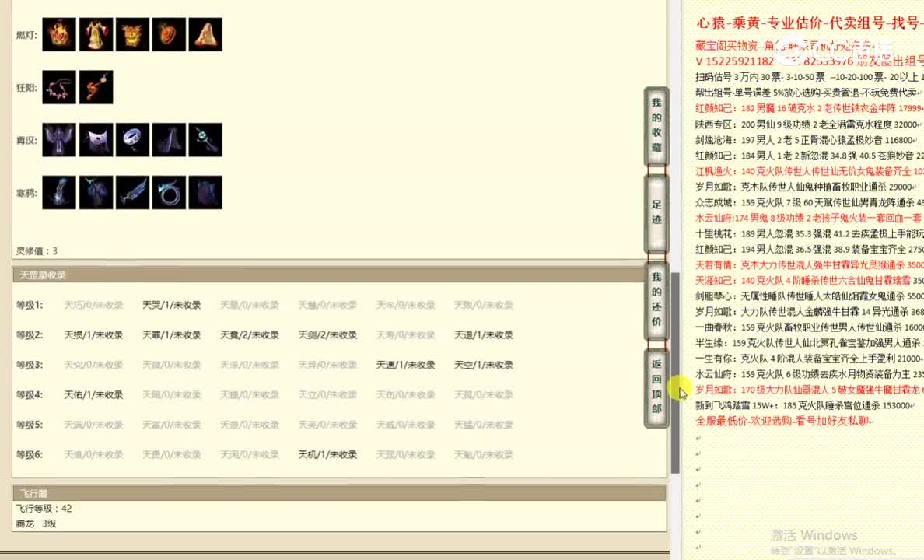Select the feathered armor in the 寒鸦 row
The image size is (924, 560).
coord(96,192)
